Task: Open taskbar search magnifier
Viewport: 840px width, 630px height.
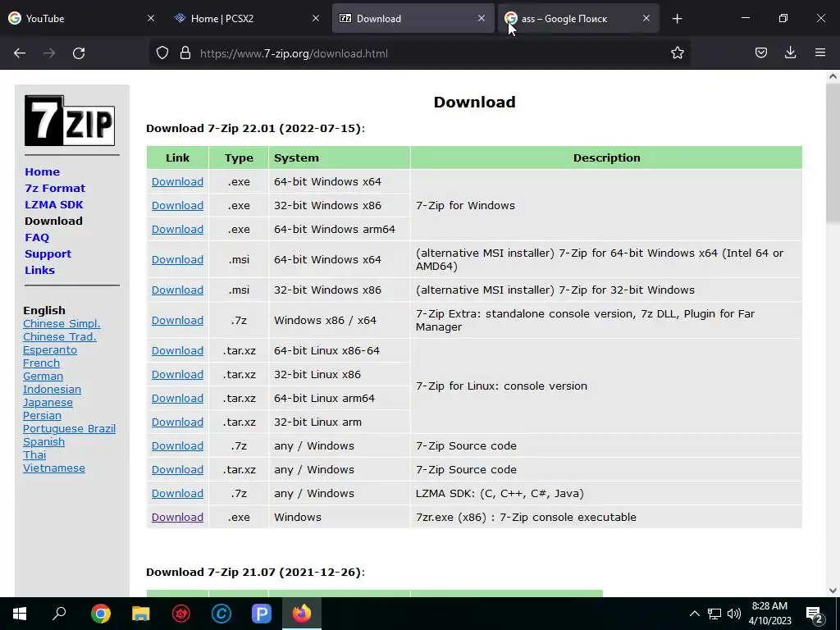Action: coord(59,613)
